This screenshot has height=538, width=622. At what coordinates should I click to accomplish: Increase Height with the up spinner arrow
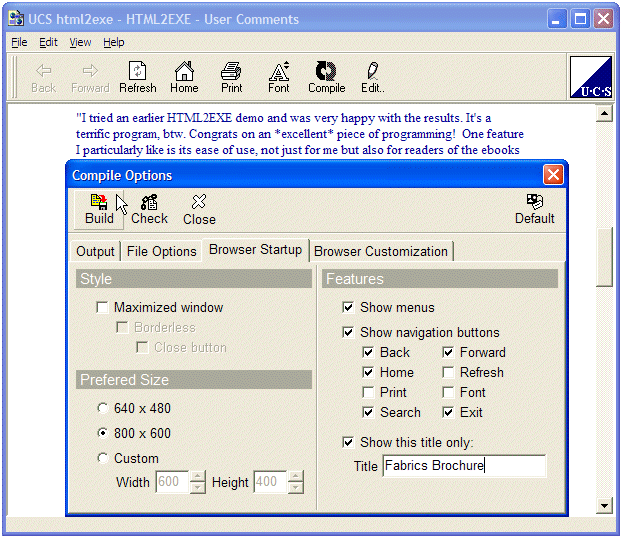pos(296,476)
